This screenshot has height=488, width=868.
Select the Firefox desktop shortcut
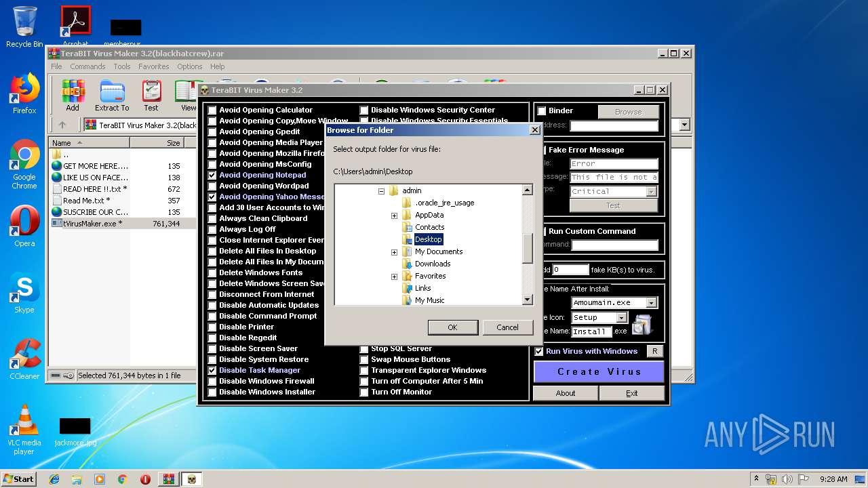pyautogui.click(x=24, y=94)
